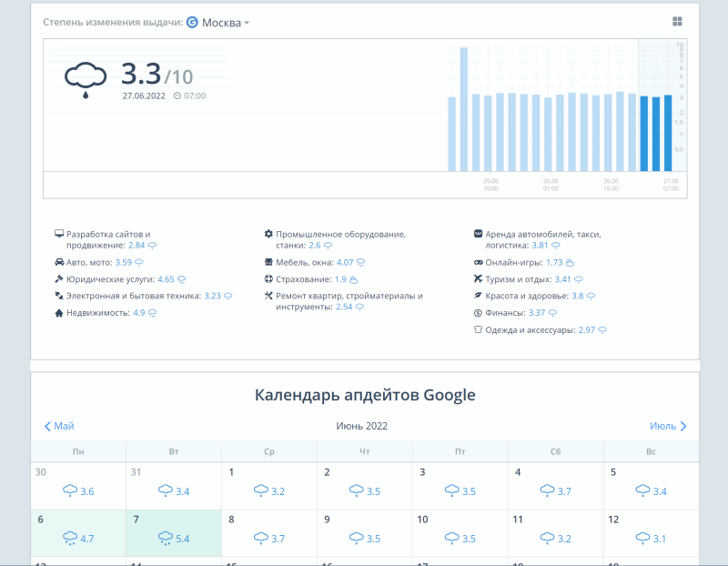The width and height of the screenshot is (728, 566).
Task: Click the car icon for Авто, мото
Action: tap(59, 262)
